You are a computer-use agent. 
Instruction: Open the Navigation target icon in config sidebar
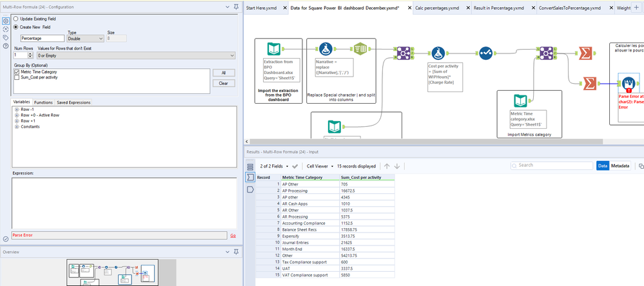[x=6, y=29]
